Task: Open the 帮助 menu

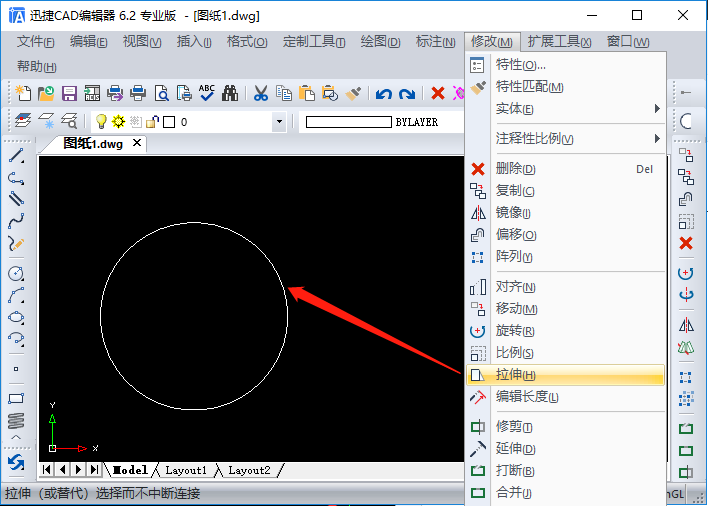Action: [x=37, y=67]
